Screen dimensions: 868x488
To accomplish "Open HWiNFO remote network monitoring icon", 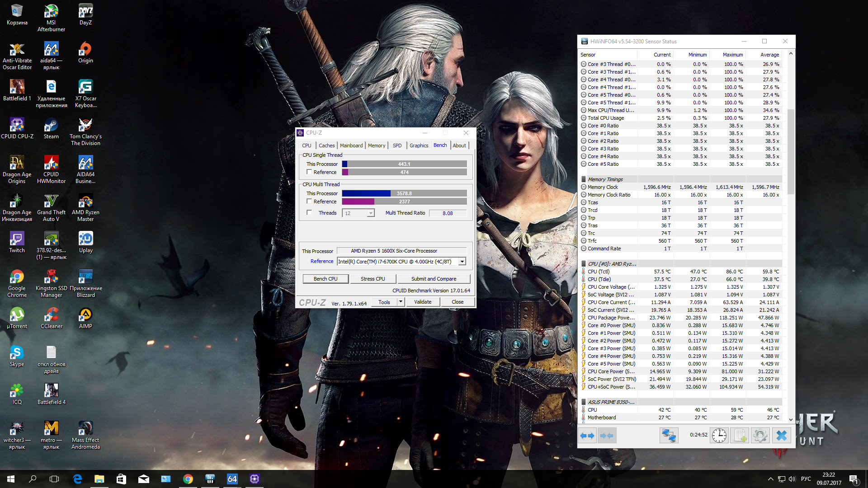I will (669, 436).
